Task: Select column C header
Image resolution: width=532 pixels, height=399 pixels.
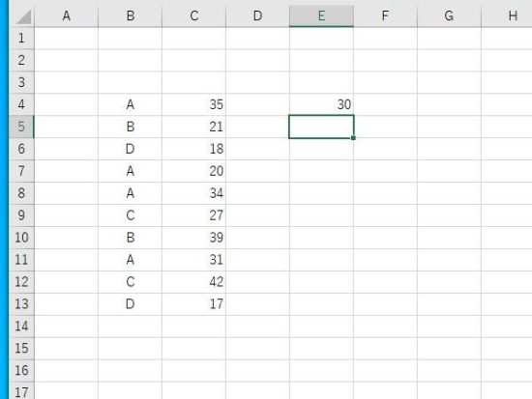Action: (x=194, y=15)
